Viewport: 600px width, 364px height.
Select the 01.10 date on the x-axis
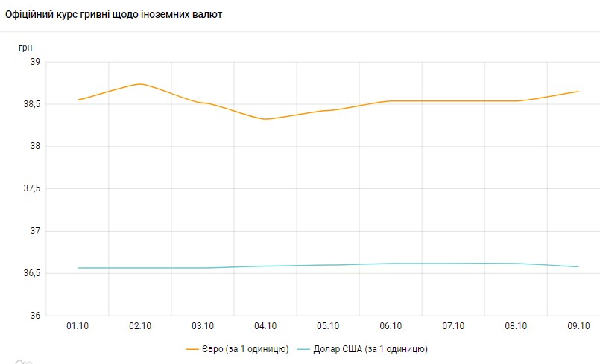tap(78, 326)
